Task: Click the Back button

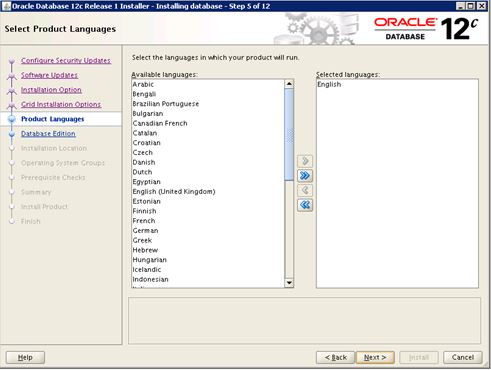Action: (x=336, y=357)
